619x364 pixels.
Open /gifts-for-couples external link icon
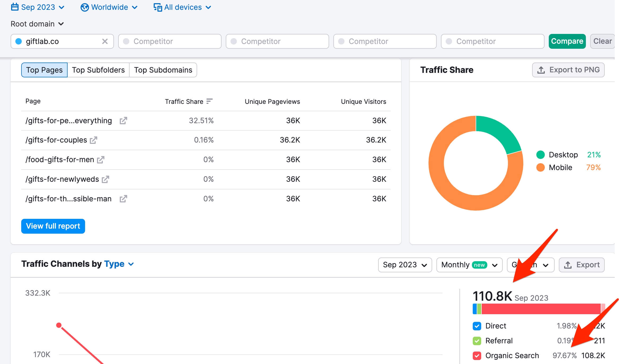coord(94,140)
